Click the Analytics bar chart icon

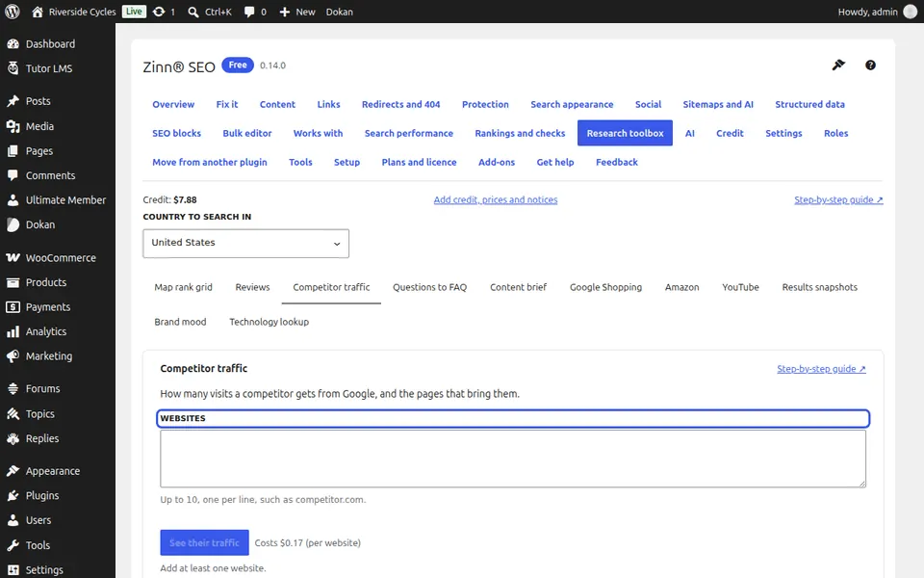click(13, 331)
